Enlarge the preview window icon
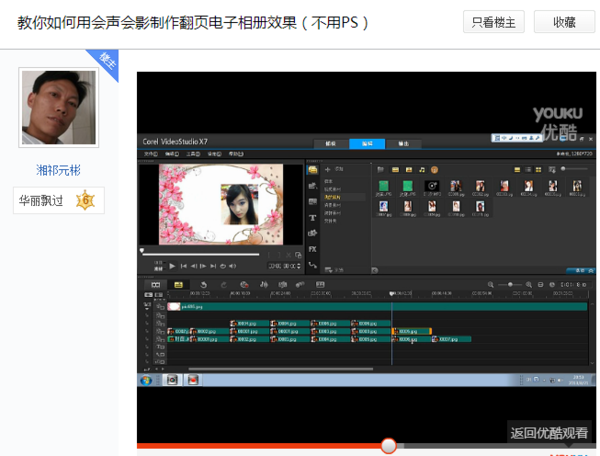The image size is (600, 456). click(298, 255)
